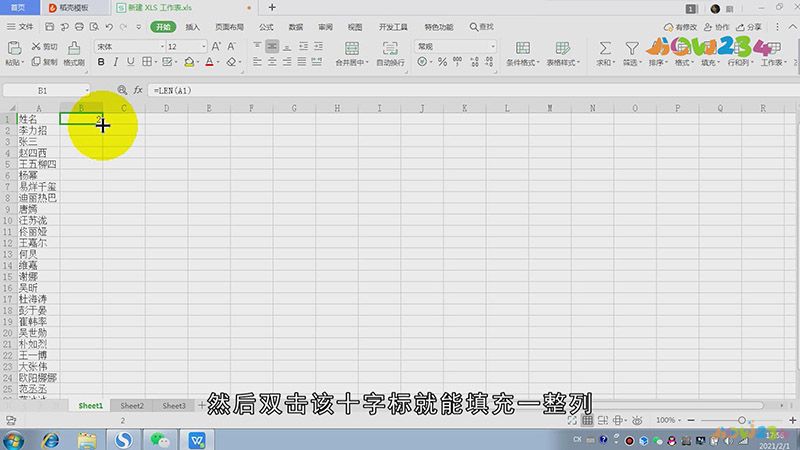Image resolution: width=800 pixels, height=450 pixels.
Task: Click the Collaborate button
Action: pyautogui.click(x=717, y=27)
